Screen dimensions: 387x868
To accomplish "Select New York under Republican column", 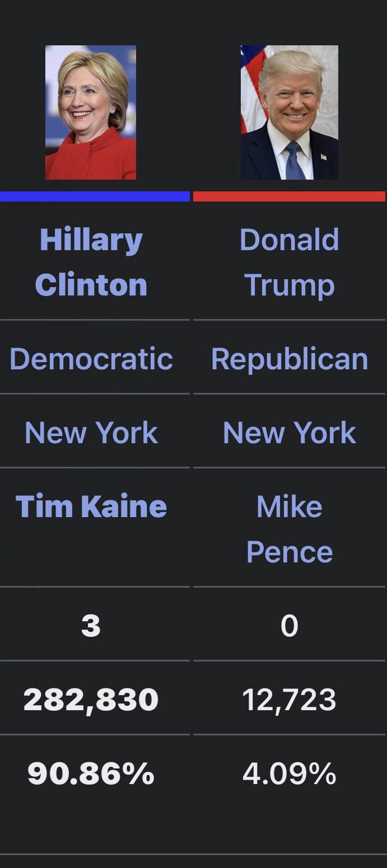I will [x=290, y=433].
